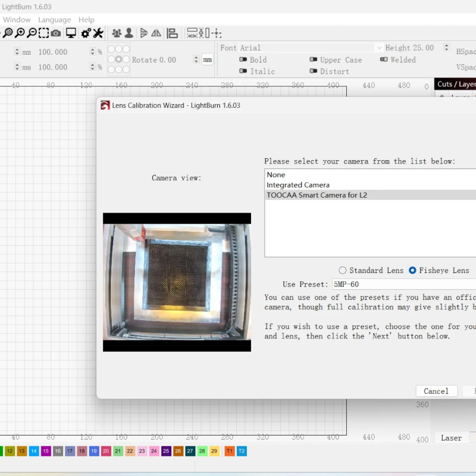Click the Zoom Out magnifier icon
This screenshot has width=476, height=476.
point(32,33)
